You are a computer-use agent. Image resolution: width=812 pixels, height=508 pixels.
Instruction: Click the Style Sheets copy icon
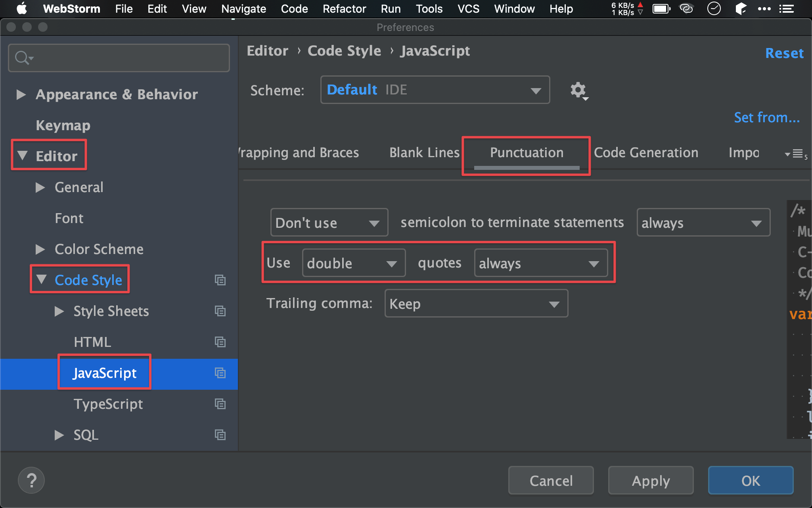[220, 311]
